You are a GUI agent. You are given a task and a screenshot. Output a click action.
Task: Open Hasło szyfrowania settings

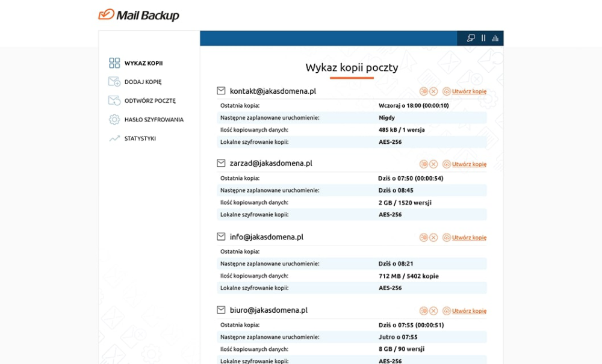click(146, 119)
